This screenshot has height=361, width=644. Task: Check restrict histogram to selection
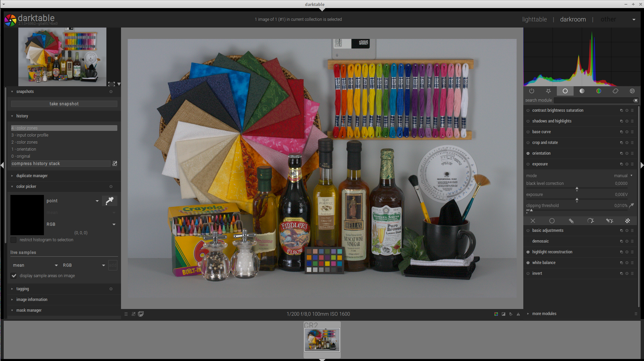click(x=13, y=240)
